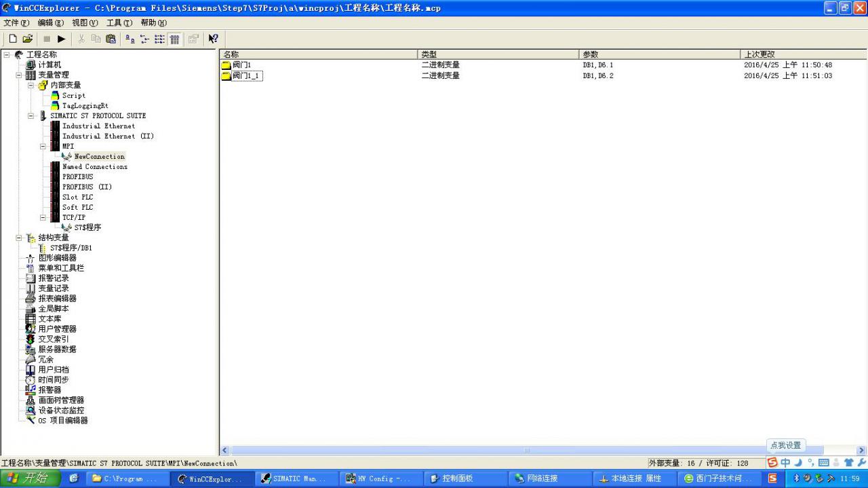Select the Named Connections channel unit

coord(95,166)
